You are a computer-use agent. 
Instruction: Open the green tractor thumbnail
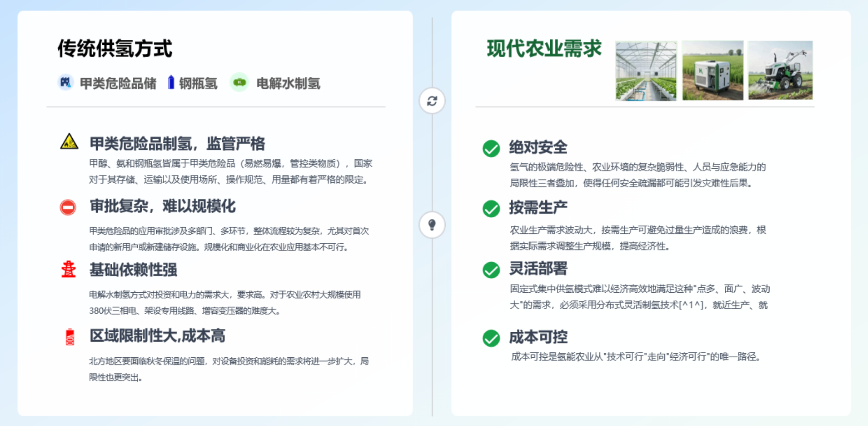780,70
